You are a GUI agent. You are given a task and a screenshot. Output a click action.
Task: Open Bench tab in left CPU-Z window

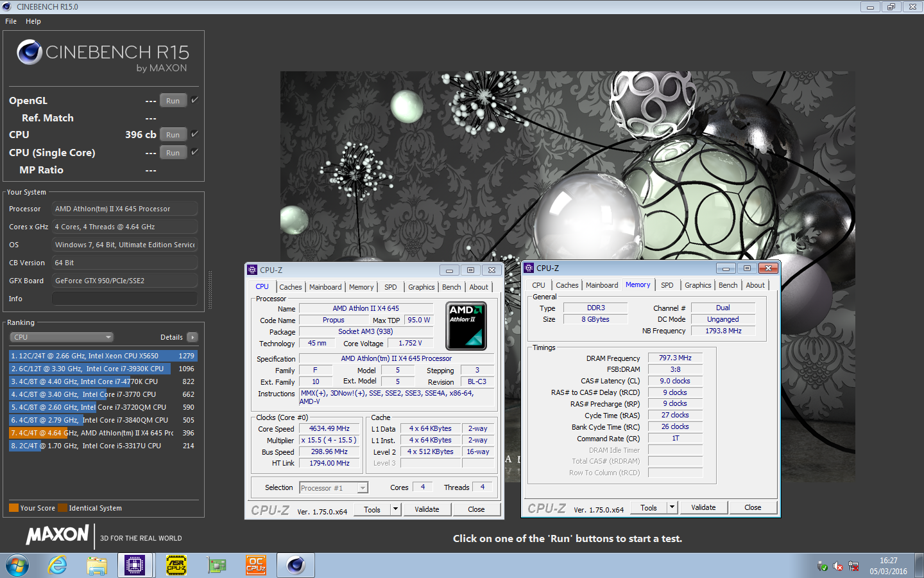[x=452, y=287]
